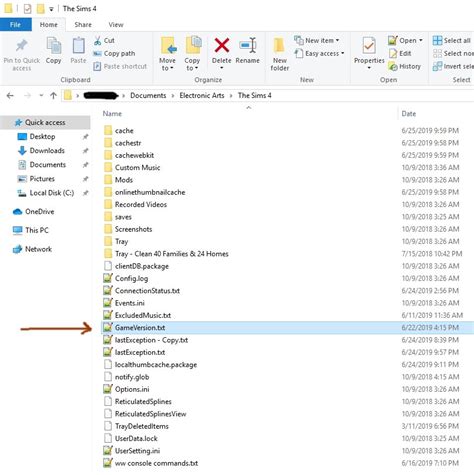Create a New folder from ribbon

(x=279, y=54)
